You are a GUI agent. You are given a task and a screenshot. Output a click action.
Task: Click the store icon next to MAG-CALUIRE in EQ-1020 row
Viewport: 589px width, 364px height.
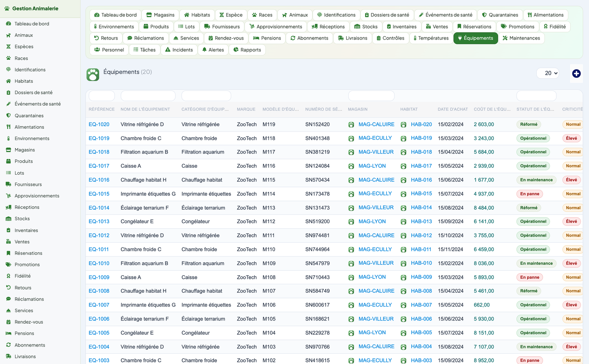[x=351, y=125]
